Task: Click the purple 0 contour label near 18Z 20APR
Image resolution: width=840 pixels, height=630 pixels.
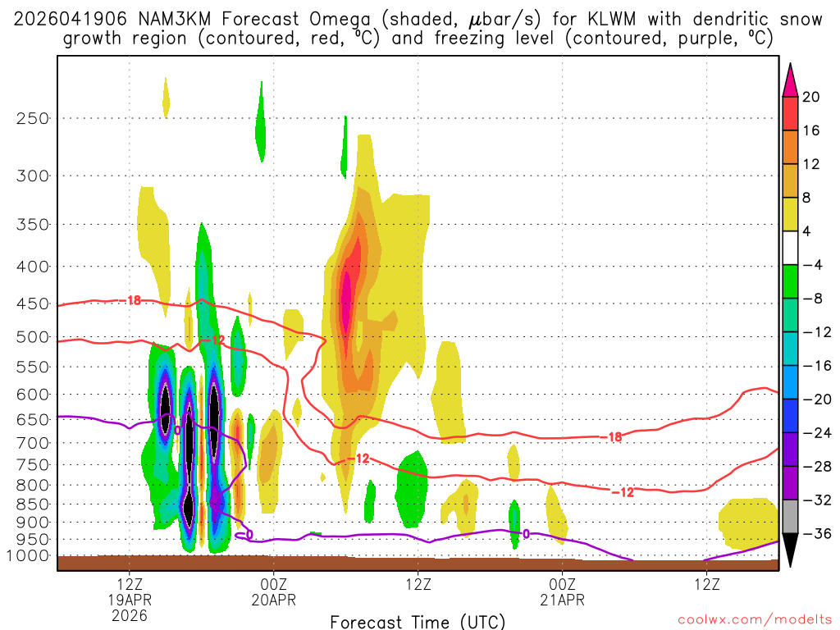Action: [526, 533]
